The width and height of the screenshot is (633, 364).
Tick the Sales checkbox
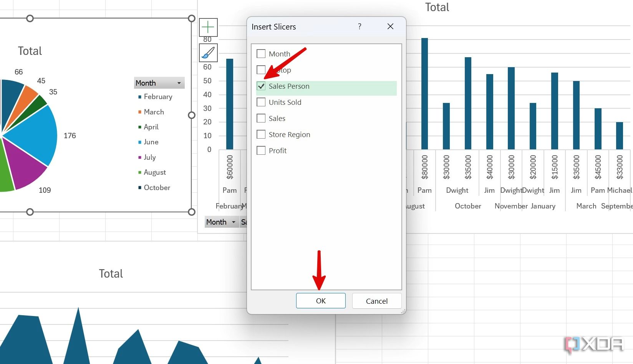(x=261, y=118)
